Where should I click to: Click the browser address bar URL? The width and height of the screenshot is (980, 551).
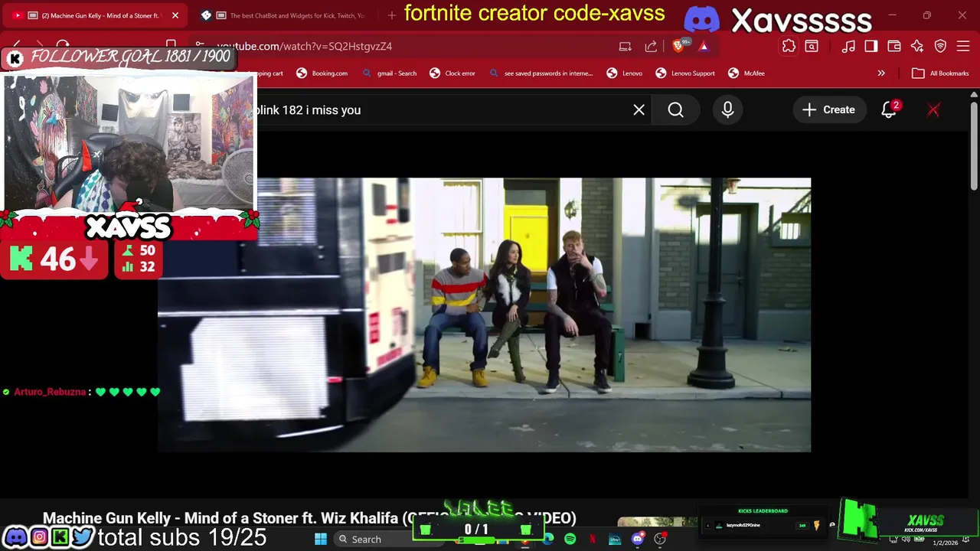click(305, 47)
